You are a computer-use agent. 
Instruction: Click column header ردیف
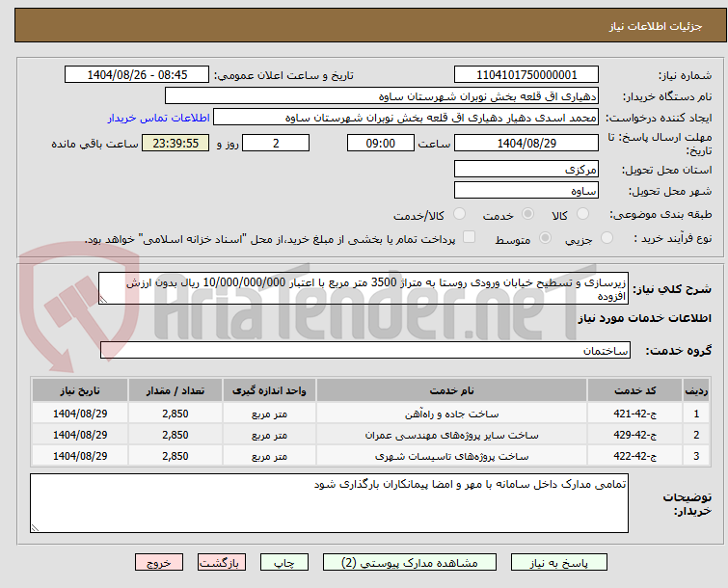(x=696, y=390)
